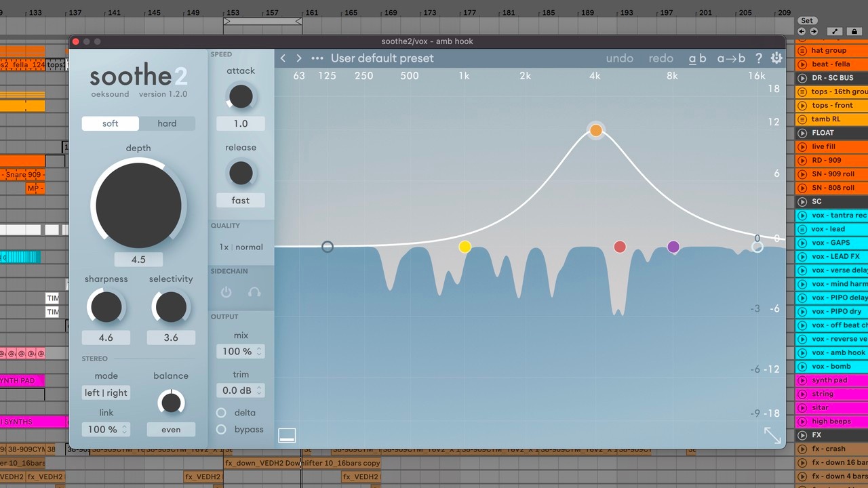Click the Set button in Ableton
Viewport: 868px width, 488px height.
click(807, 21)
